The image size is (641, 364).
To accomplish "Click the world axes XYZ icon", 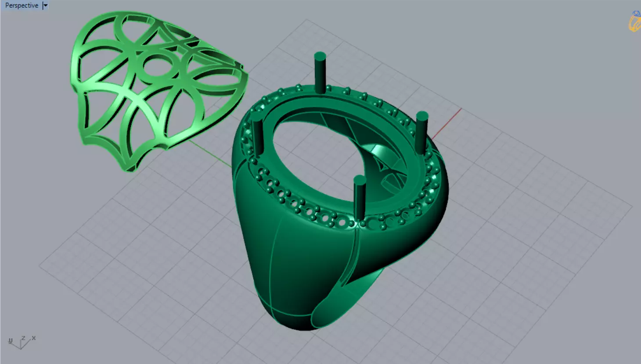I will coord(22,342).
